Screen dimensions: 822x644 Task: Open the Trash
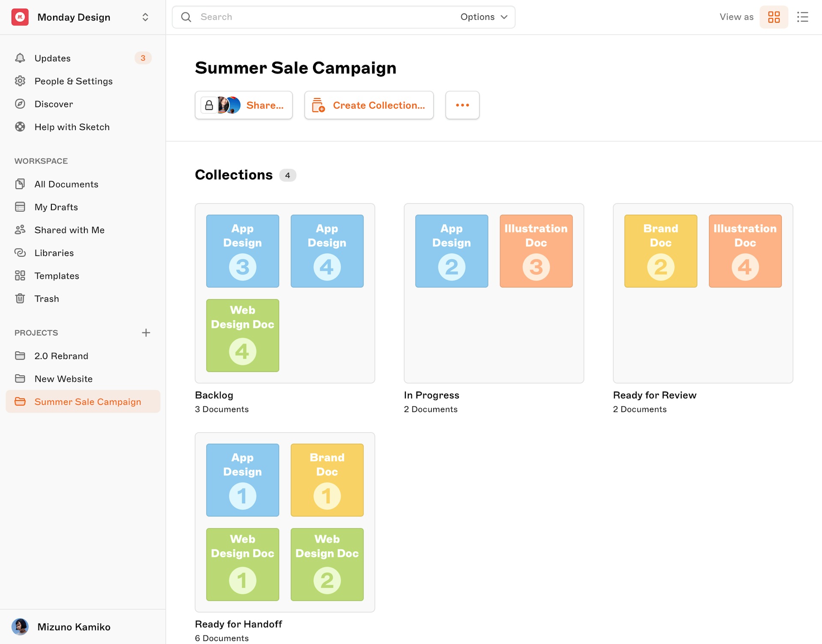(47, 298)
